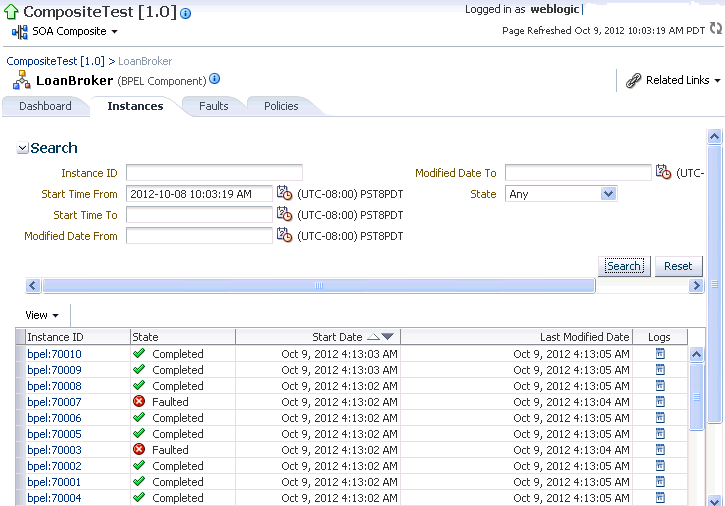The image size is (725, 506).
Task: Switch to the Dashboard tab
Action: coord(45,106)
